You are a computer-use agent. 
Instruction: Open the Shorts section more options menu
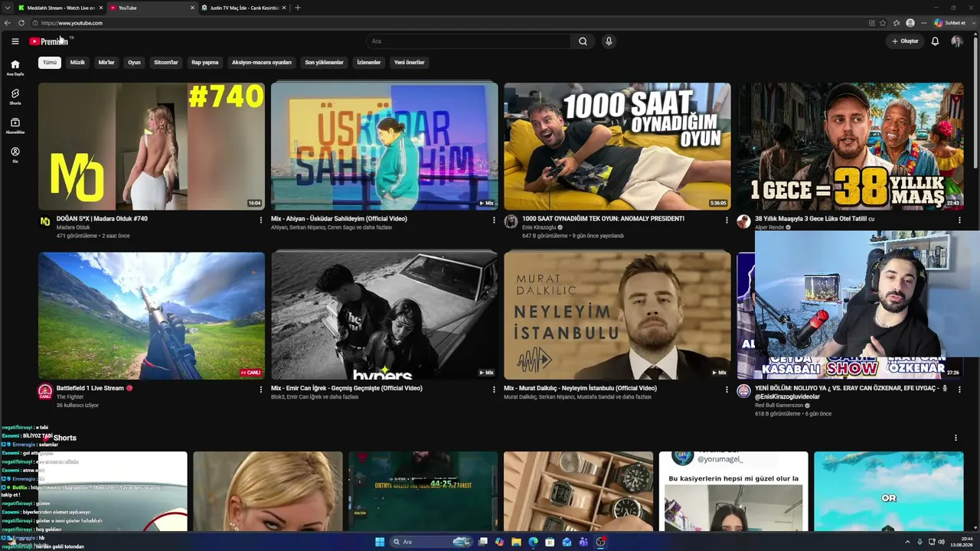pyautogui.click(x=955, y=438)
